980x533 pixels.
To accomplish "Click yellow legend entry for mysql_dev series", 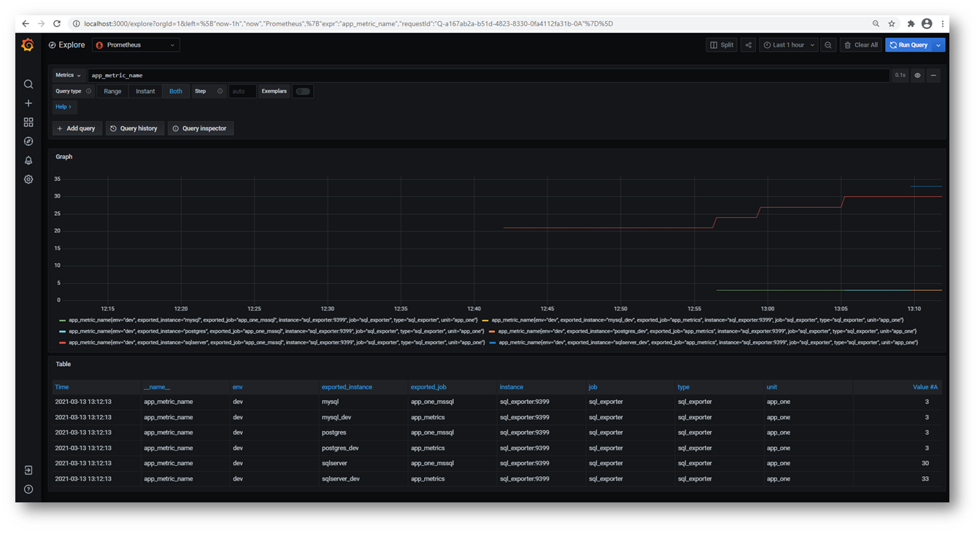I will click(698, 320).
